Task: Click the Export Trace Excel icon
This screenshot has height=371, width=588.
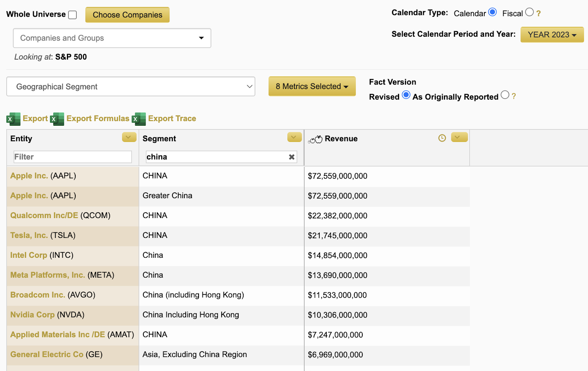Action: tap(139, 119)
